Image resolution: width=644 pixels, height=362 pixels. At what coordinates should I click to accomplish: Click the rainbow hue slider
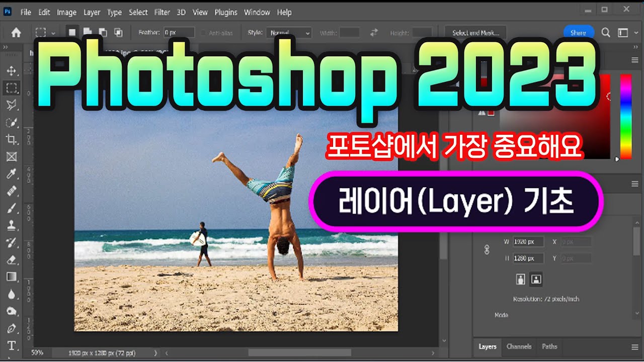[x=625, y=117]
